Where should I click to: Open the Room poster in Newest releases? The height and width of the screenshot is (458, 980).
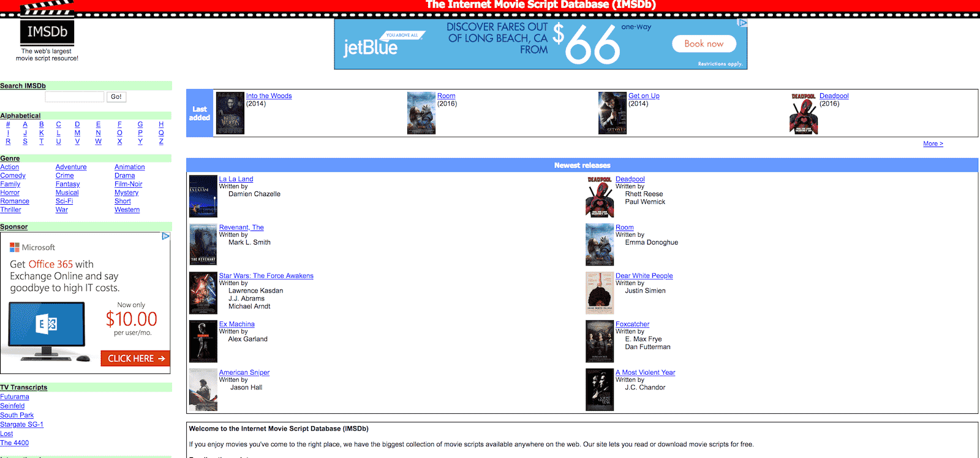click(600, 245)
